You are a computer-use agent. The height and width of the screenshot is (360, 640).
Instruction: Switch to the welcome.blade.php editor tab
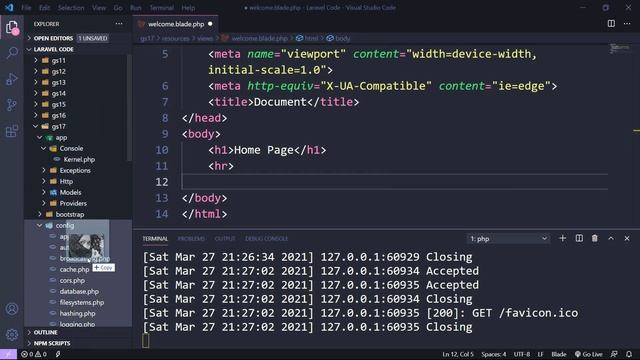[176, 24]
